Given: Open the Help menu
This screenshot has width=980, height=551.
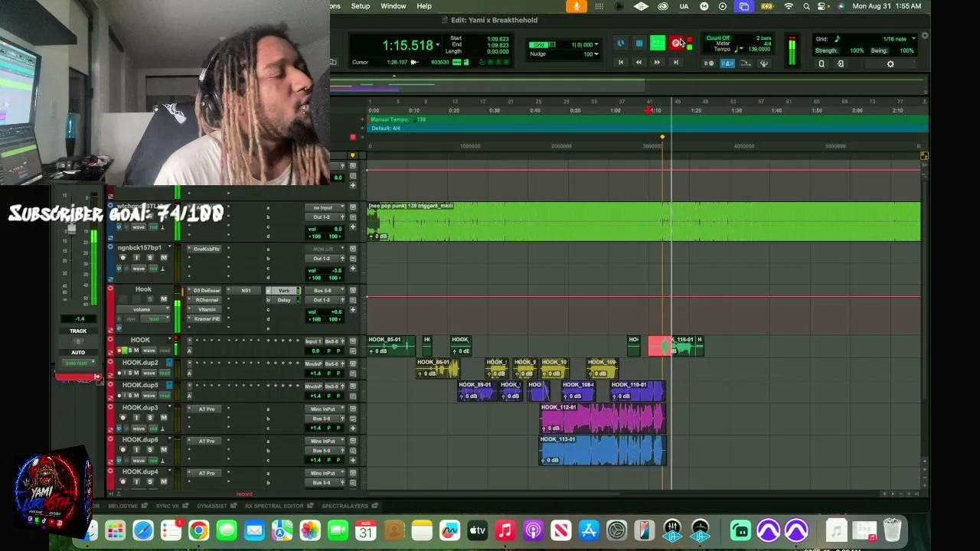Looking at the screenshot, I should 424,6.
